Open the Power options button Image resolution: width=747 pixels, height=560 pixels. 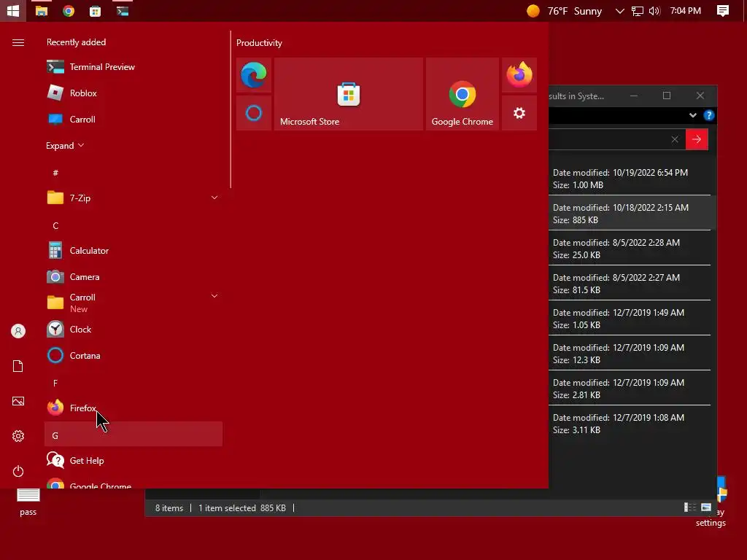[18, 472]
